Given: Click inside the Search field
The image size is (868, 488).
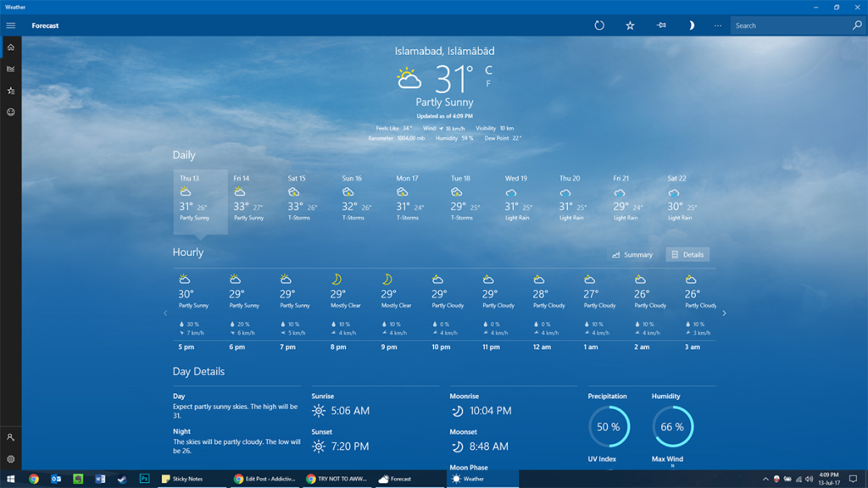Looking at the screenshot, I should click(x=788, y=25).
